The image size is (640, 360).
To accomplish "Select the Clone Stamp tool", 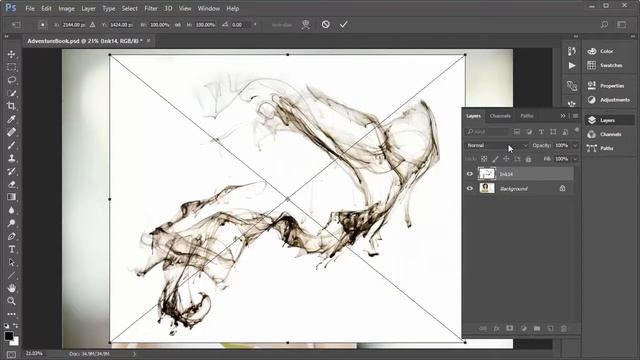I will 11,158.
